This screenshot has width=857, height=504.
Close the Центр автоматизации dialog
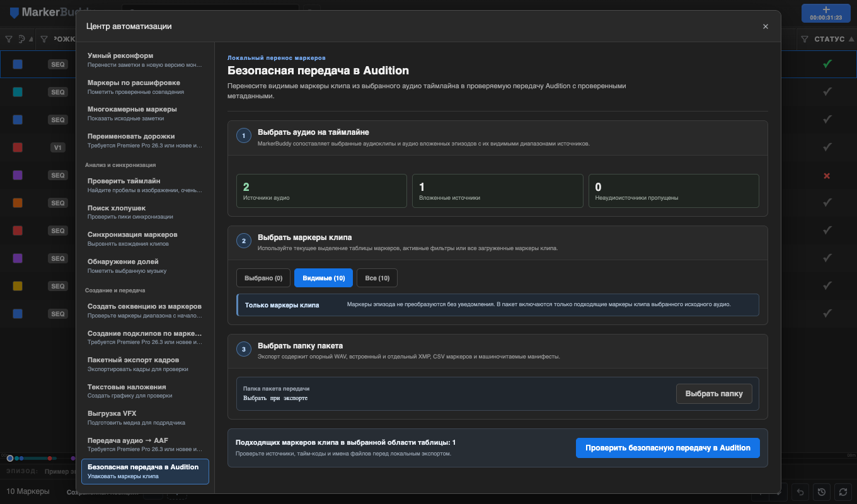(x=766, y=26)
